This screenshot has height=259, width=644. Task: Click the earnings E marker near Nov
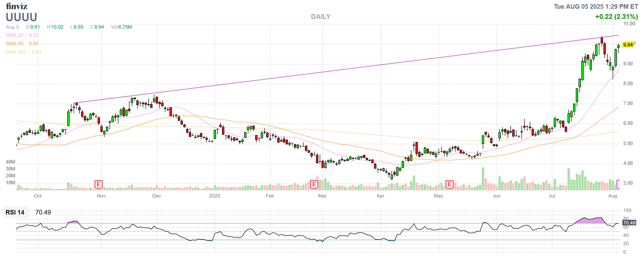tap(98, 185)
